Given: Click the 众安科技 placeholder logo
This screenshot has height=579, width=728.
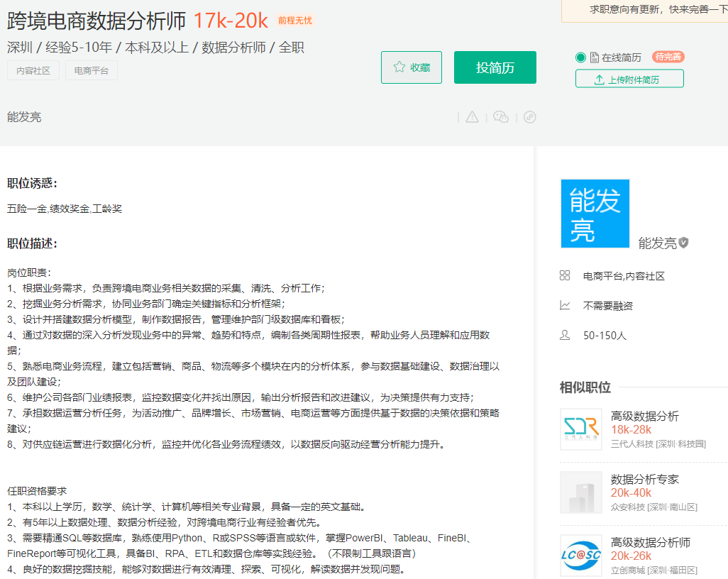Looking at the screenshot, I should point(580,492).
